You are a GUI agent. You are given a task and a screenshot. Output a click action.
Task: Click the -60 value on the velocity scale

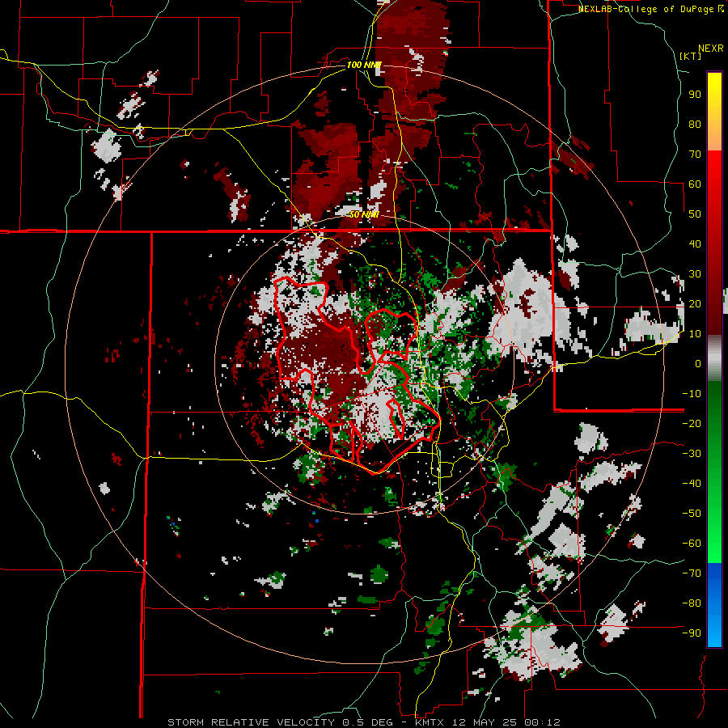[x=692, y=544]
